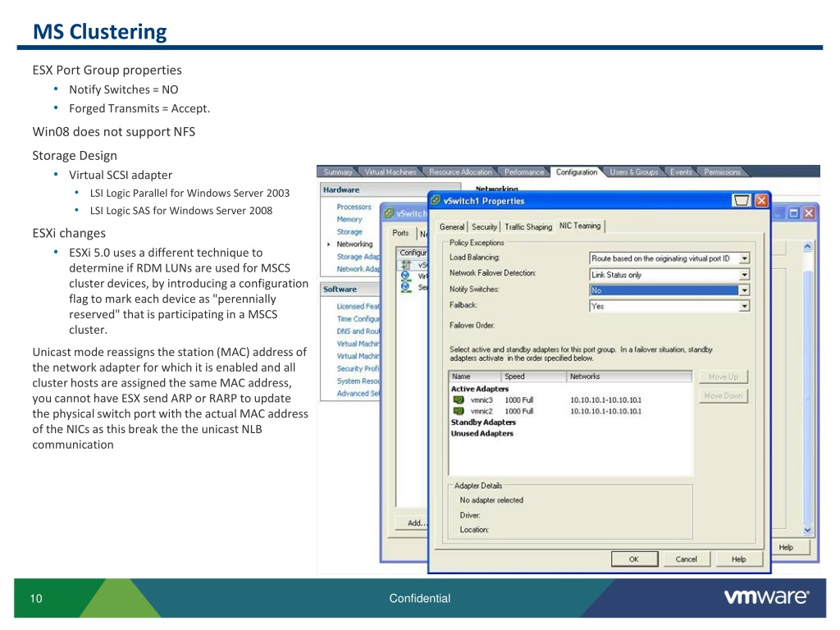Open the Users & Groups tab
Screen dimensions: 840x630
(634, 172)
